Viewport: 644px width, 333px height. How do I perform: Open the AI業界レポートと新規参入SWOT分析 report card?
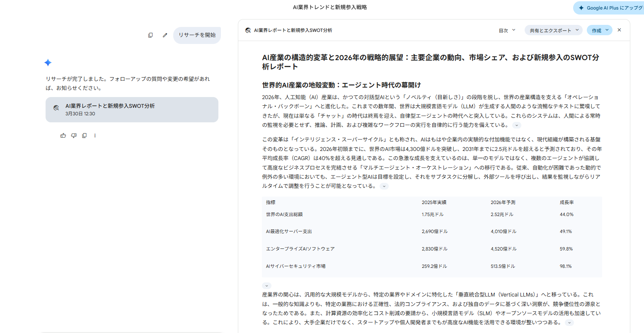132,109
